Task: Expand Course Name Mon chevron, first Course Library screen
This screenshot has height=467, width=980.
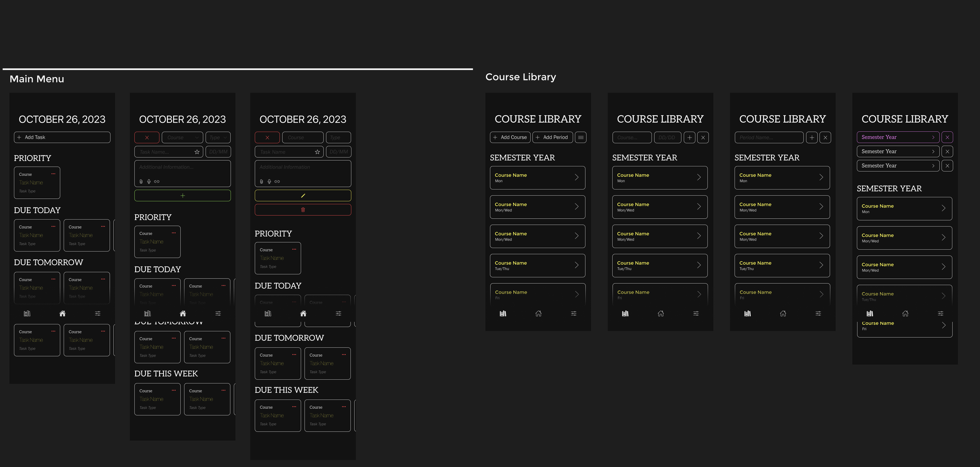Action: pos(577,177)
